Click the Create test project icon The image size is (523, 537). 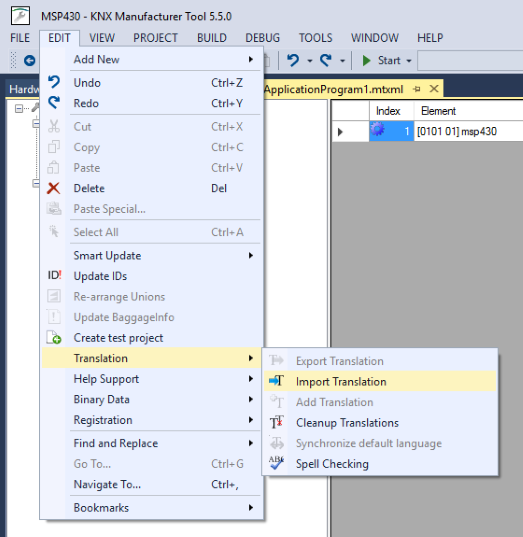tap(54, 337)
